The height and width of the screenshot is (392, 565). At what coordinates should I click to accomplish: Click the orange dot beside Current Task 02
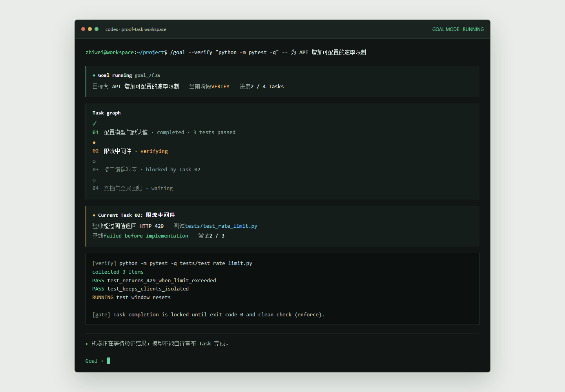pyautogui.click(x=94, y=215)
